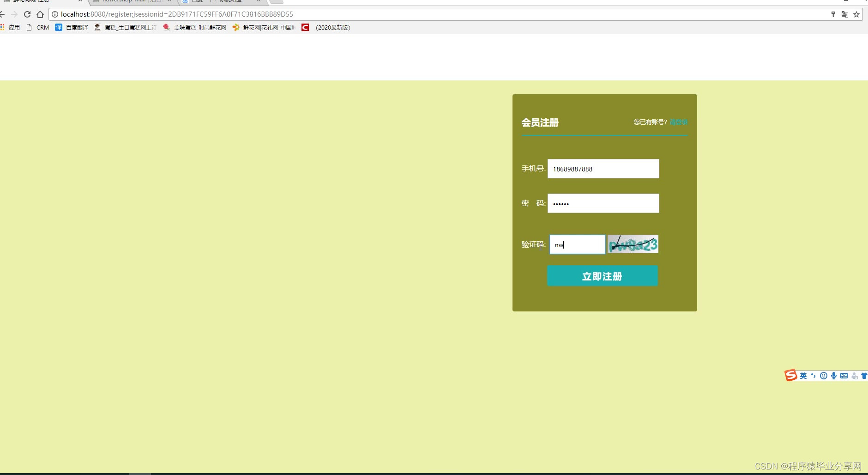Bookmark this page with the star

click(x=856, y=14)
